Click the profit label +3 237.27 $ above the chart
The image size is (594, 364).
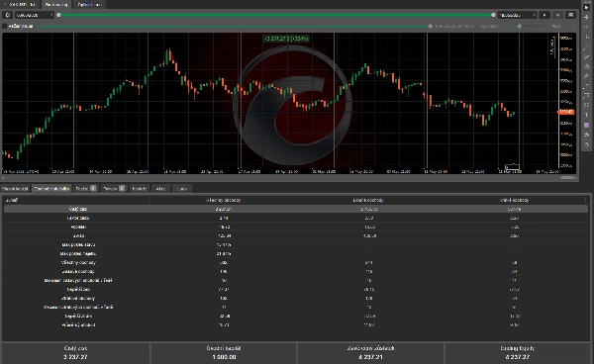287,39
